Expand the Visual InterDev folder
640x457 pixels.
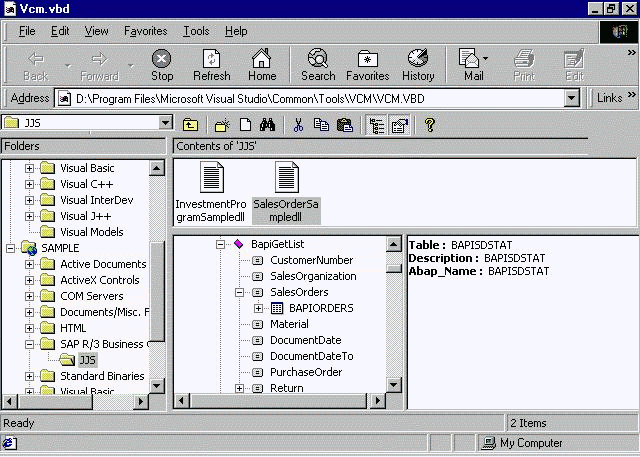(x=29, y=200)
